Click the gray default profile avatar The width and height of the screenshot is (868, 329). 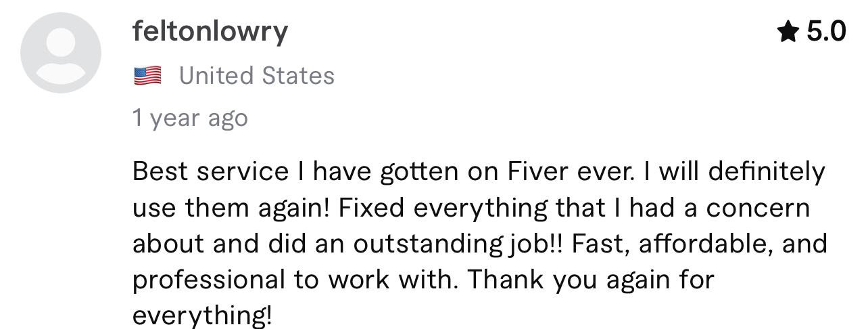[61, 53]
